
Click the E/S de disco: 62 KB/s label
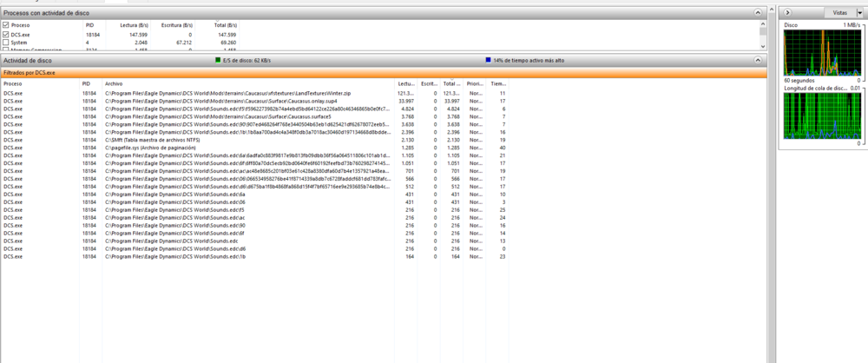tap(247, 60)
